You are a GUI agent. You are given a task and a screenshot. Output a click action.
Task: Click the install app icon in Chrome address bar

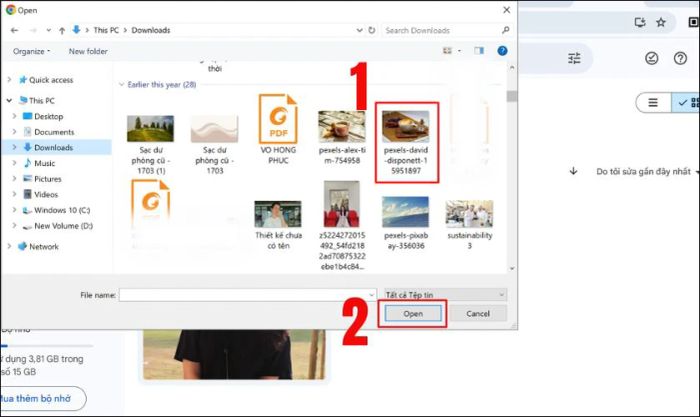(640, 22)
